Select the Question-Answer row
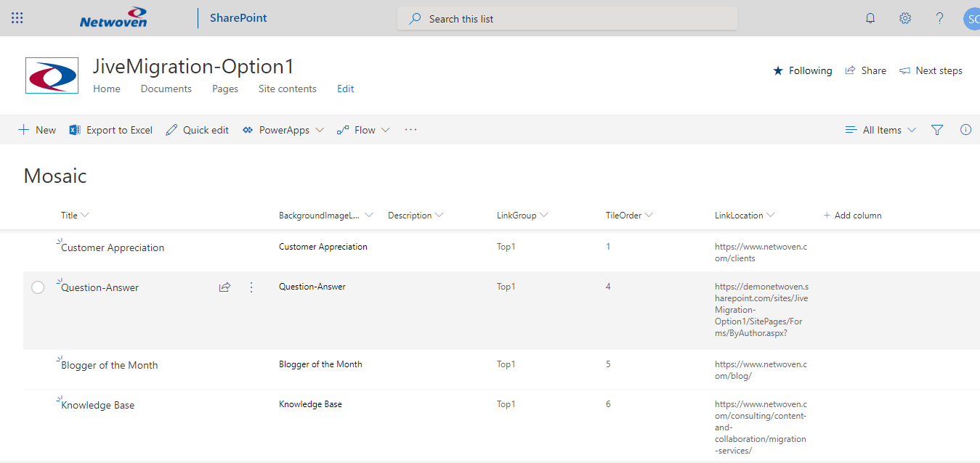Screen dimensions: 980x463 click(x=38, y=287)
